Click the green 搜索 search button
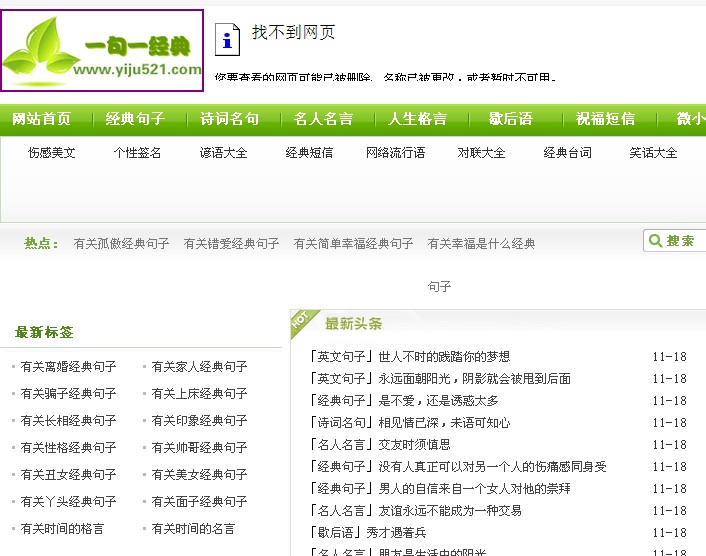 (674, 240)
